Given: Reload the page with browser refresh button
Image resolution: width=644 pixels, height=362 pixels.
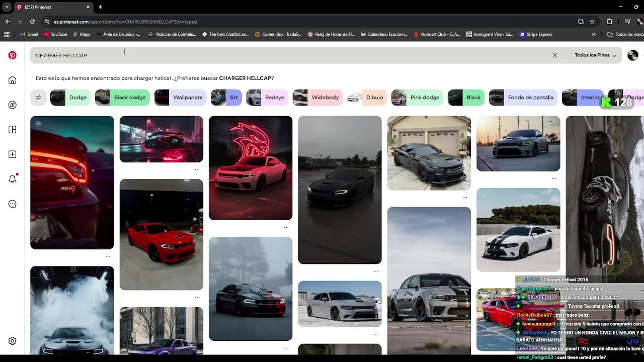Looking at the screenshot, I should point(32,22).
